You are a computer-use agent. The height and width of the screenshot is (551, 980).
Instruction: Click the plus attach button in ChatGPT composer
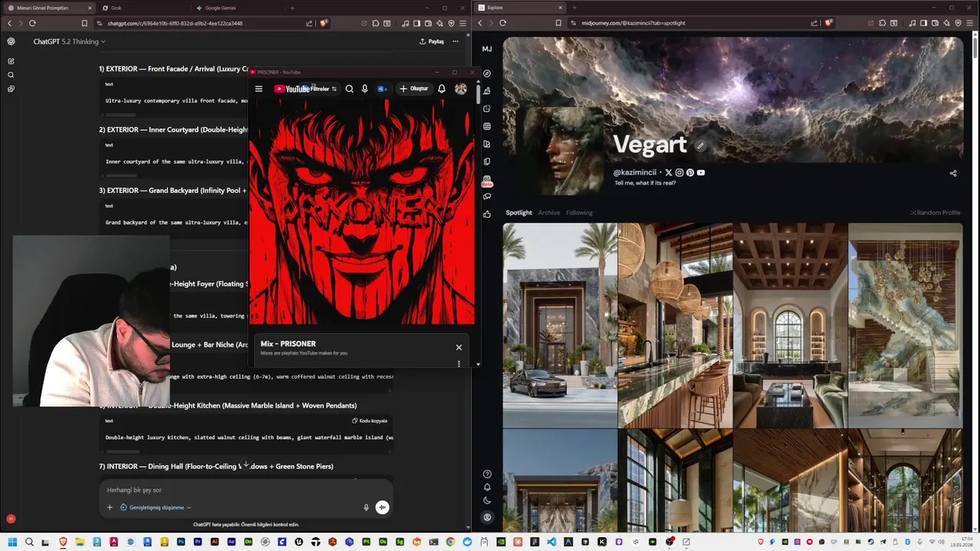[x=109, y=507]
